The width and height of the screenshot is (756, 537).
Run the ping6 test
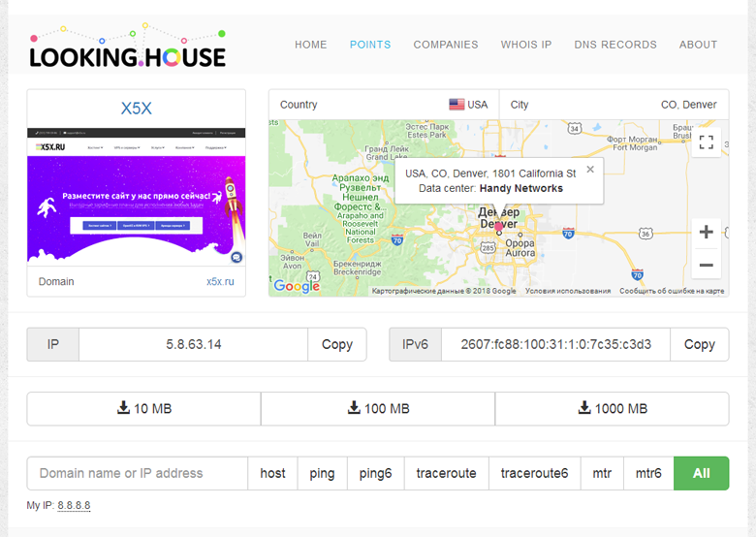[376, 473]
